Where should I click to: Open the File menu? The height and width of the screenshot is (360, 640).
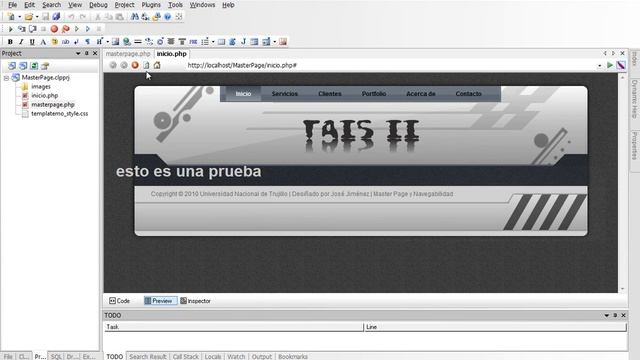coord(13,5)
